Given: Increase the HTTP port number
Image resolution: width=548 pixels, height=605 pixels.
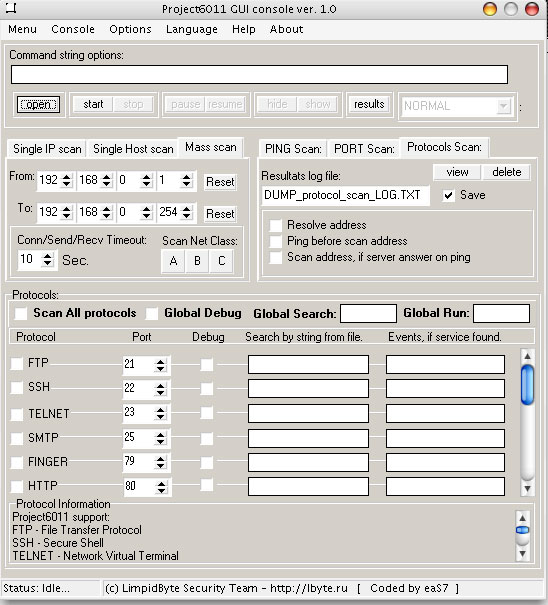Looking at the screenshot, I should click(x=161, y=483).
